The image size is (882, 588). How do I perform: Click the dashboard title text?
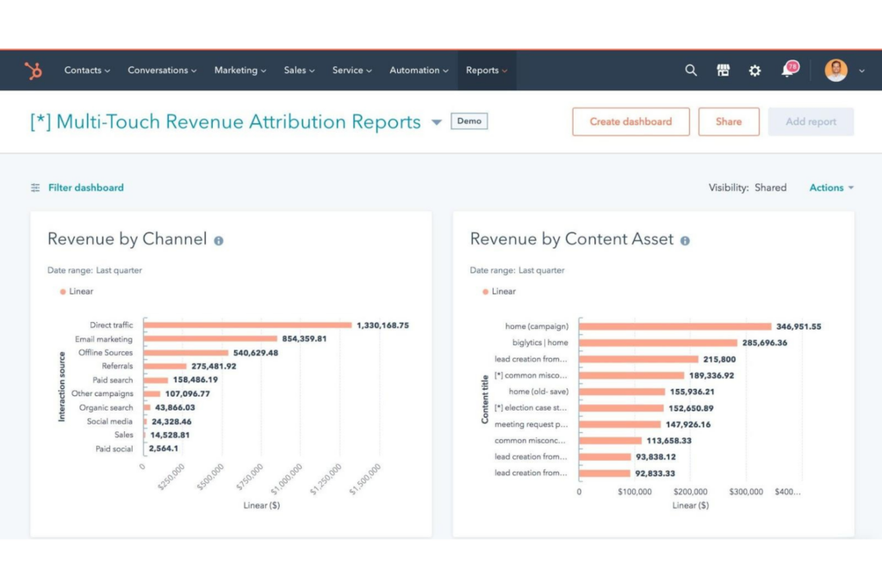coord(226,121)
